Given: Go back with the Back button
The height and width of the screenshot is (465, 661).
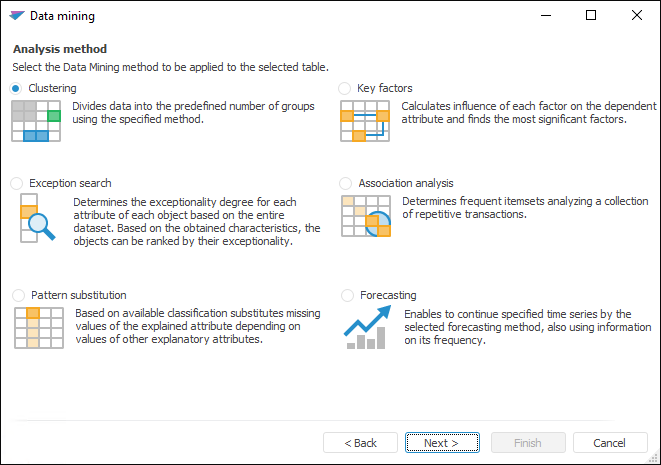Looking at the screenshot, I should click(x=361, y=443).
